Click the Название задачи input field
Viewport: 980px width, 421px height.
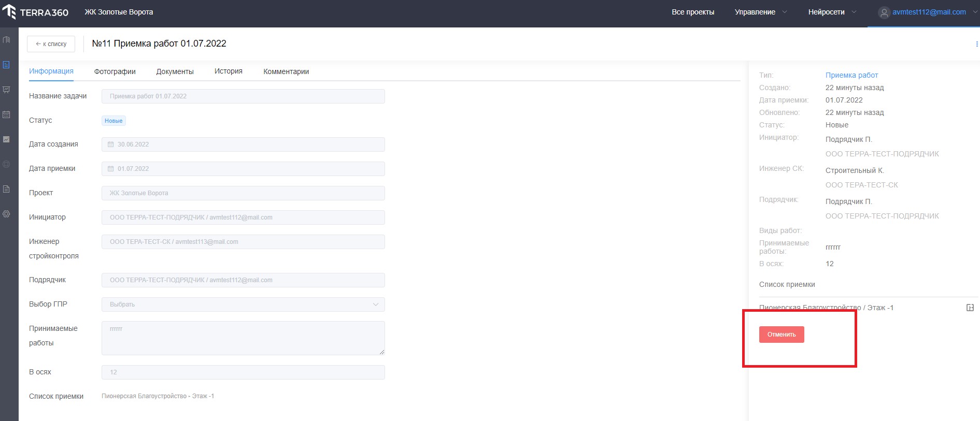coord(243,96)
